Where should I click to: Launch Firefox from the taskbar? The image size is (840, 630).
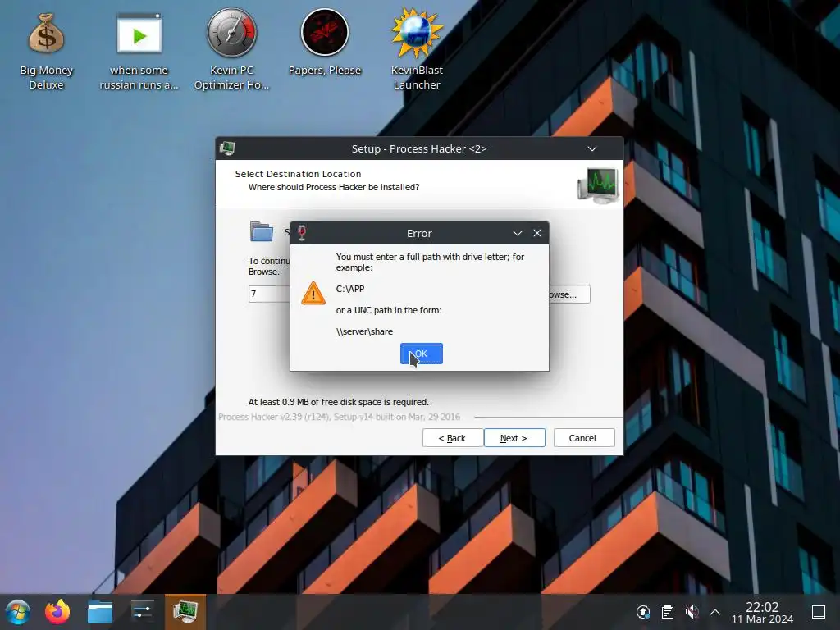(x=57, y=612)
